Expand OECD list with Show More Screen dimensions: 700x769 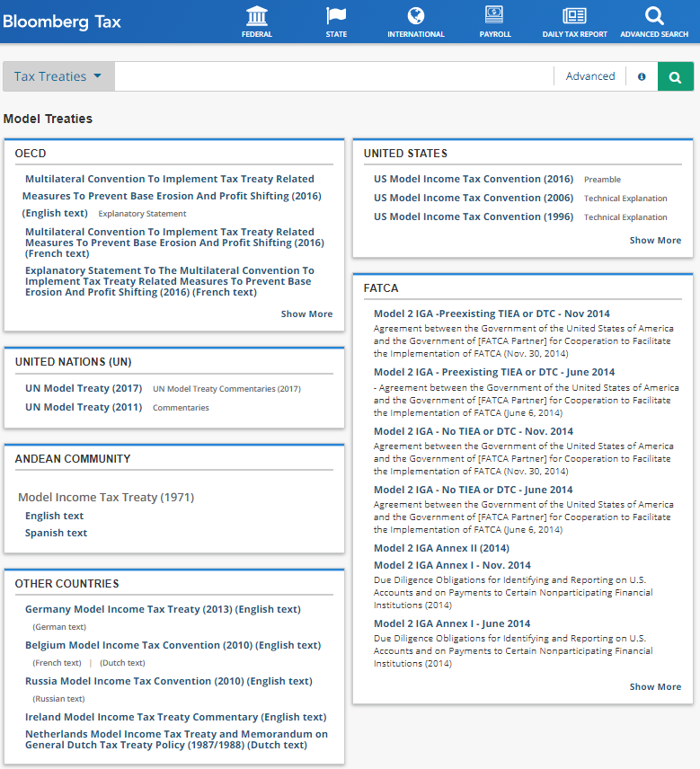tap(306, 314)
